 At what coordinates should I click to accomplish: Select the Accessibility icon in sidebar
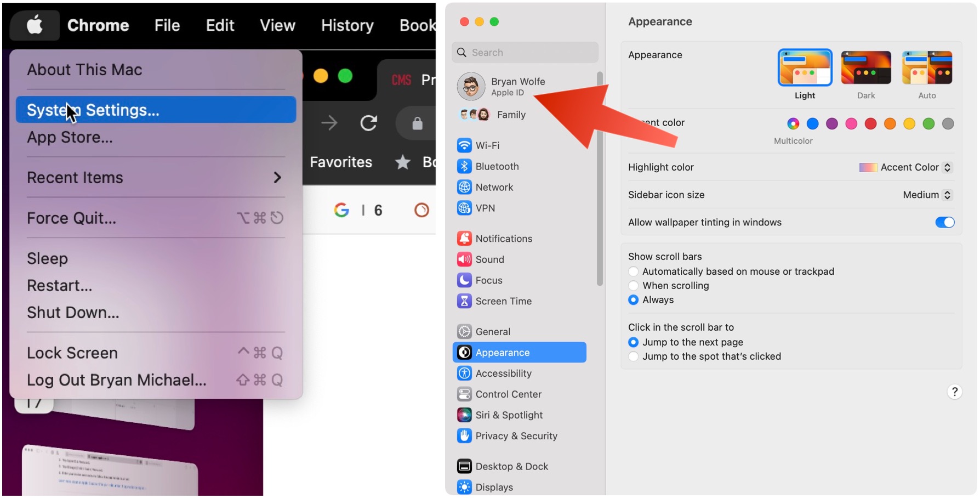click(x=464, y=374)
